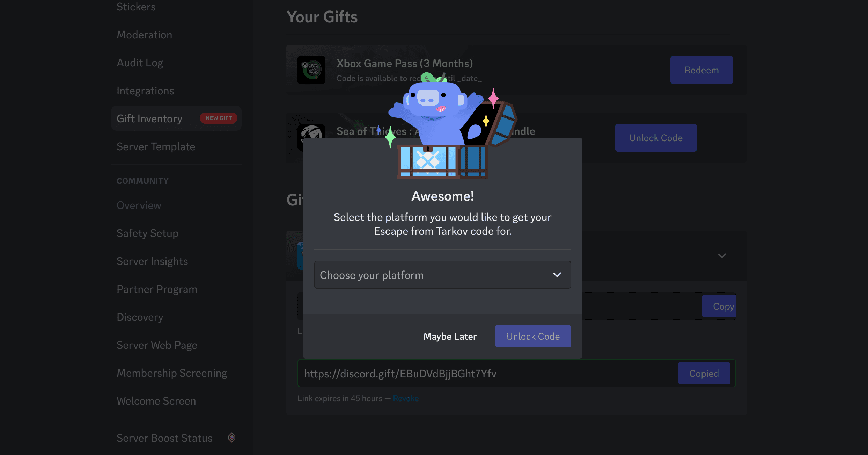Select Gift Inventory from sidebar menu
This screenshot has height=455, width=868.
click(x=149, y=118)
